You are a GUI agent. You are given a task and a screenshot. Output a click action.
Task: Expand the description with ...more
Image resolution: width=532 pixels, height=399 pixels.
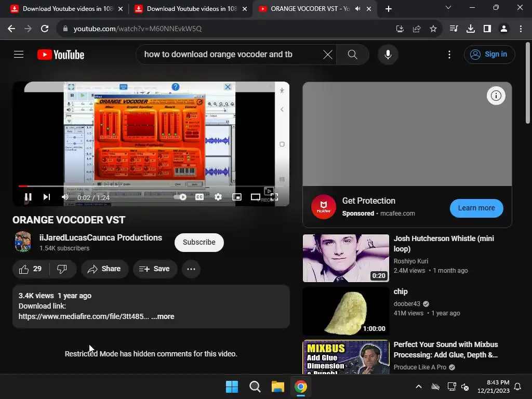(163, 316)
